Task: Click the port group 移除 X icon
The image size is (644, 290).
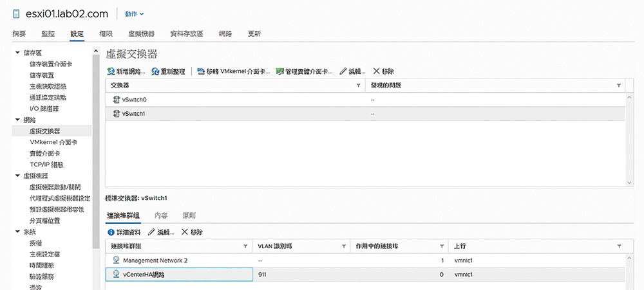Action: 184,232
